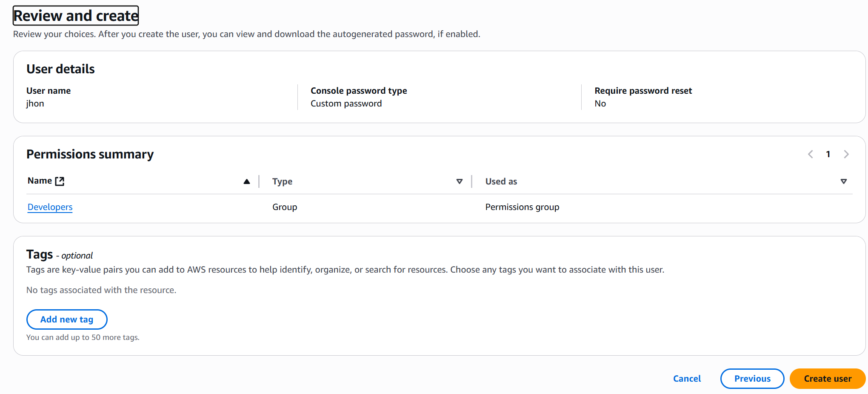Cancel the user creation
Screen dimensions: 868x394
pos(687,379)
